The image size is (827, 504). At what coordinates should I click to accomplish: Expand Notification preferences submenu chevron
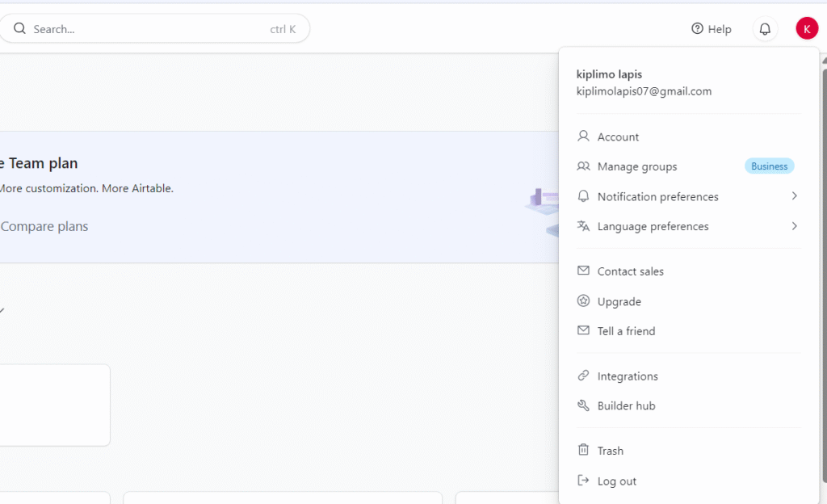pyautogui.click(x=794, y=195)
